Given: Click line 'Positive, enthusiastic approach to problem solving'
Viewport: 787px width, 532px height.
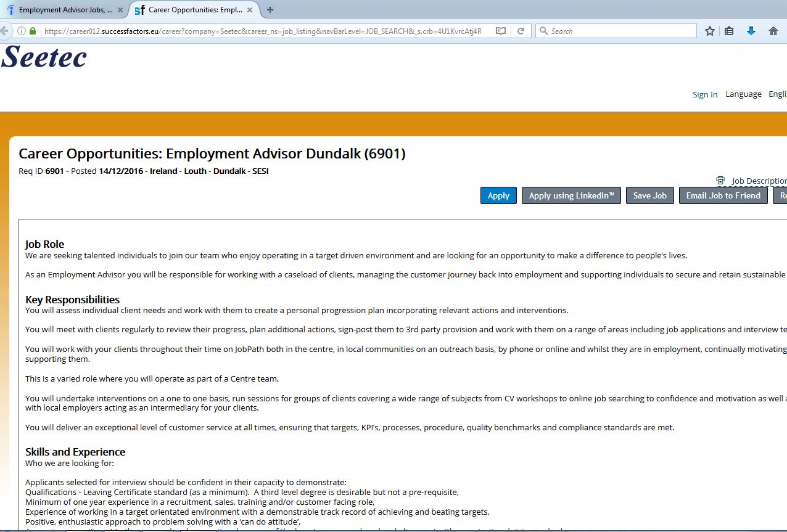Looking at the screenshot, I should pyautogui.click(x=163, y=522).
